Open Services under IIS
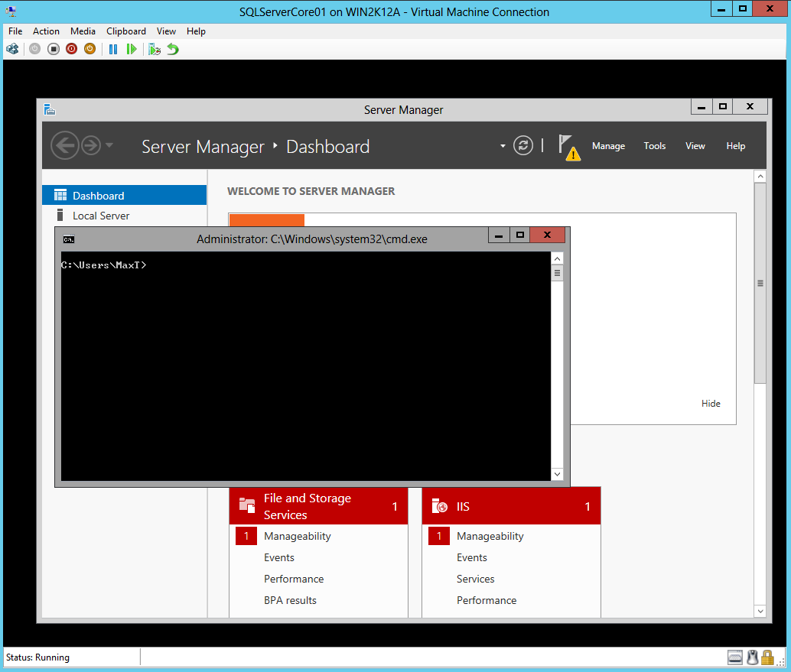The height and width of the screenshot is (672, 791). pos(475,579)
